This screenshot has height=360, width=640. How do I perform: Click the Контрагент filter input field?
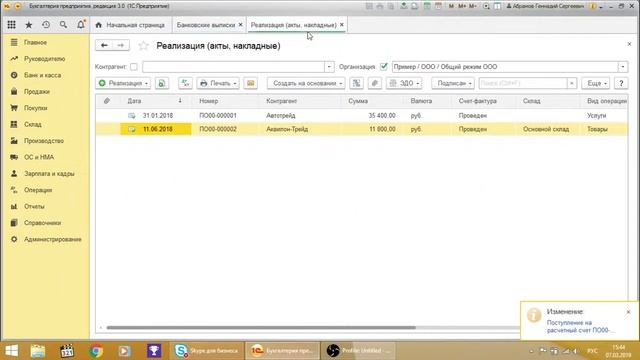point(234,67)
